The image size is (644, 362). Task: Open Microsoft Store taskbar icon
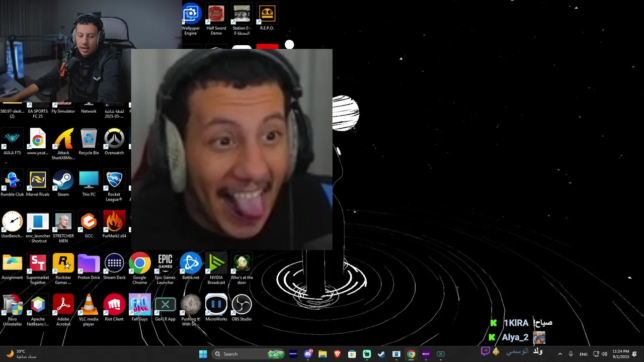(352, 354)
